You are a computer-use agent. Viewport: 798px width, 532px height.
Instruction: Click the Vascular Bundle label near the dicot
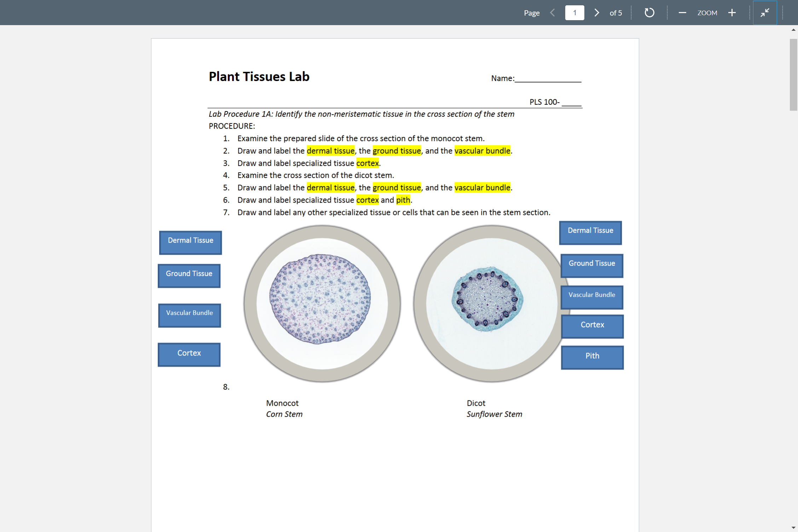coord(591,297)
